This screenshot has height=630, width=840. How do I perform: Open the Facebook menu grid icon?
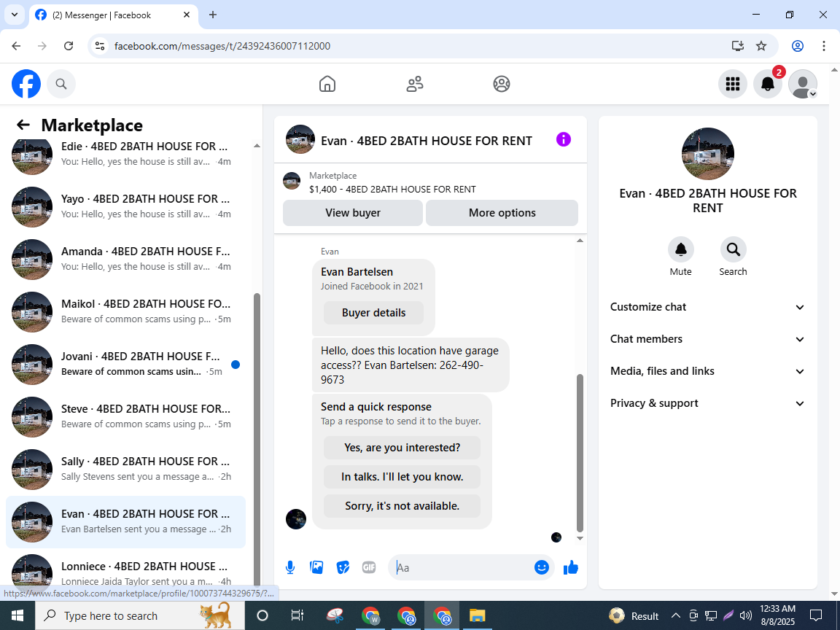coord(732,84)
